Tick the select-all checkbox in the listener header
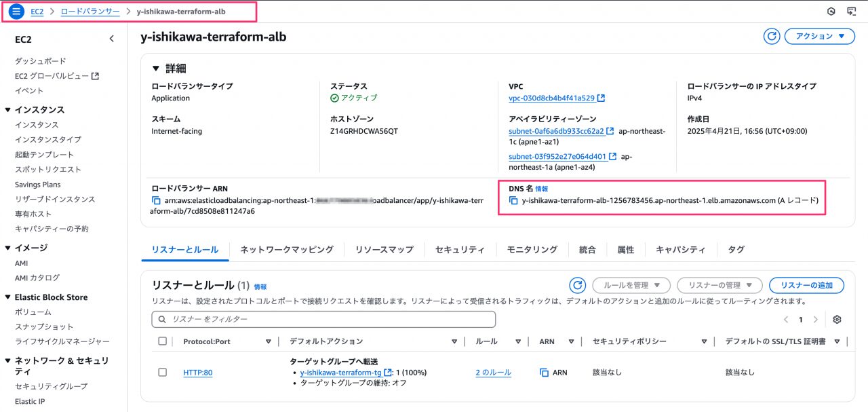 [x=162, y=341]
